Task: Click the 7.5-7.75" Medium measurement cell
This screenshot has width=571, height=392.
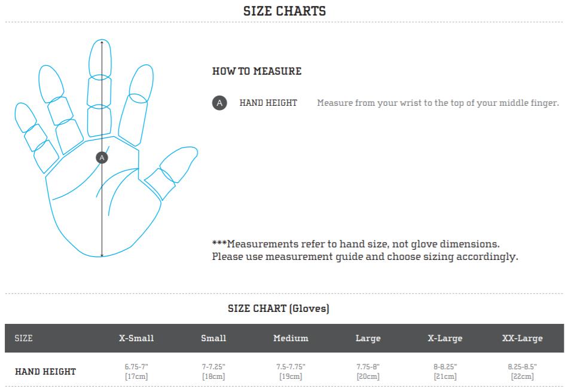Action: 291,371
